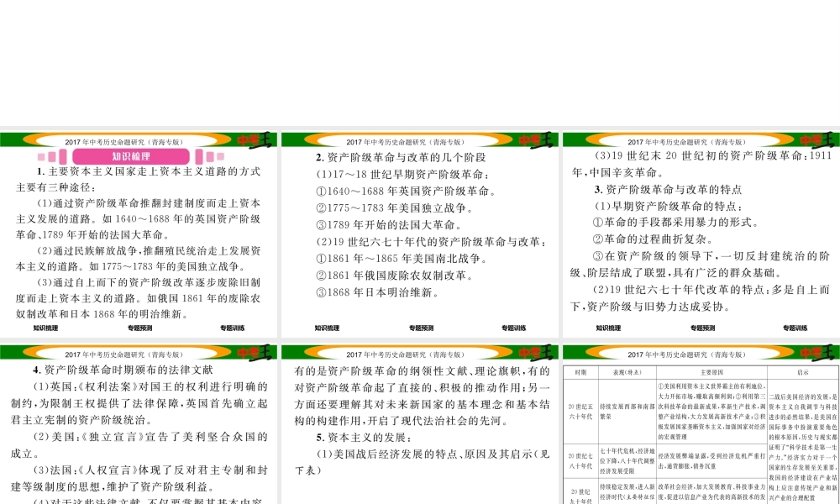Open 专题预测 link on the 几个阶段 slide

[421, 328]
